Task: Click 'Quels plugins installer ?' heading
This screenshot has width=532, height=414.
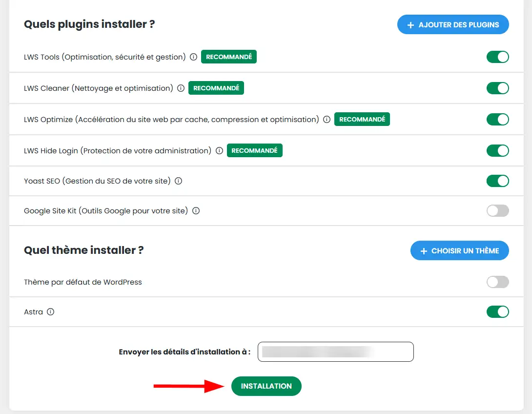Action: click(89, 24)
